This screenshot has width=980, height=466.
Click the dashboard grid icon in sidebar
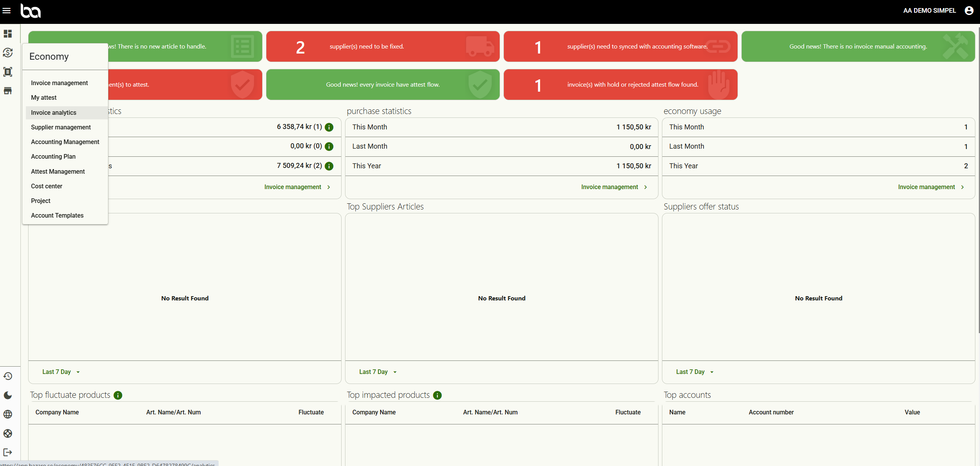(8, 34)
